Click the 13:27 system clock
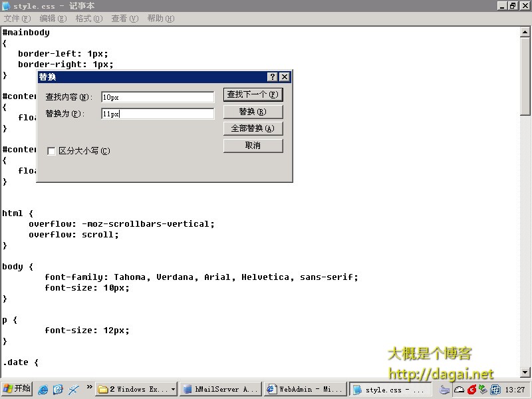 point(515,390)
